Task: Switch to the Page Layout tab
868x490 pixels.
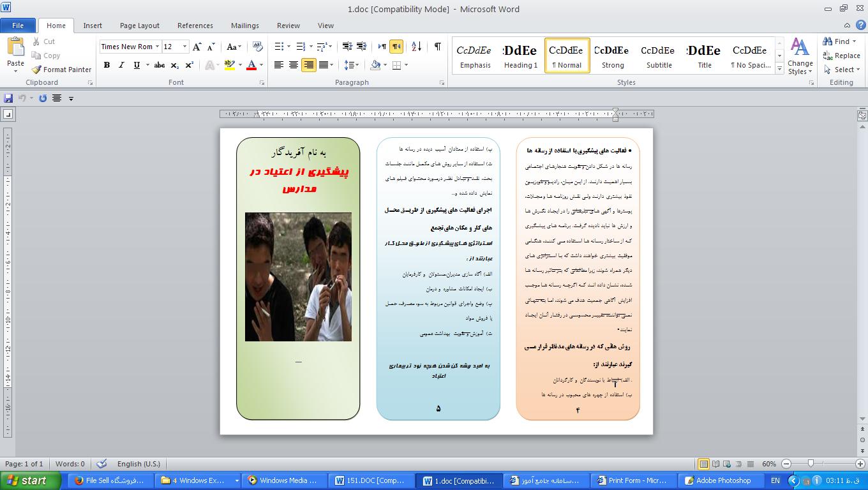Action: [x=140, y=26]
